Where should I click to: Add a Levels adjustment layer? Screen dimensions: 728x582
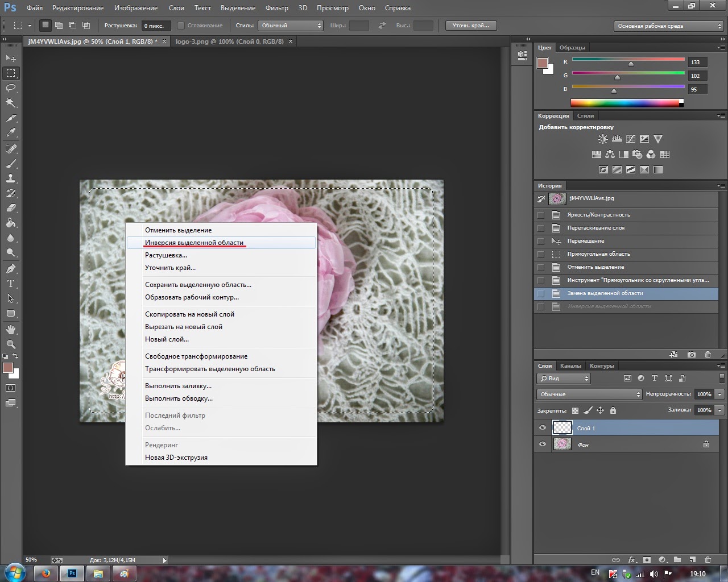[617, 139]
